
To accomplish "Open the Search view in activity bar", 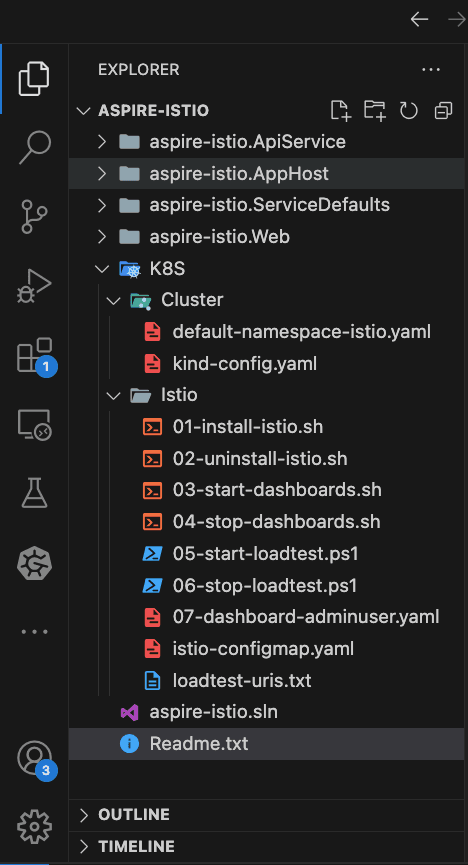I will click(x=34, y=147).
